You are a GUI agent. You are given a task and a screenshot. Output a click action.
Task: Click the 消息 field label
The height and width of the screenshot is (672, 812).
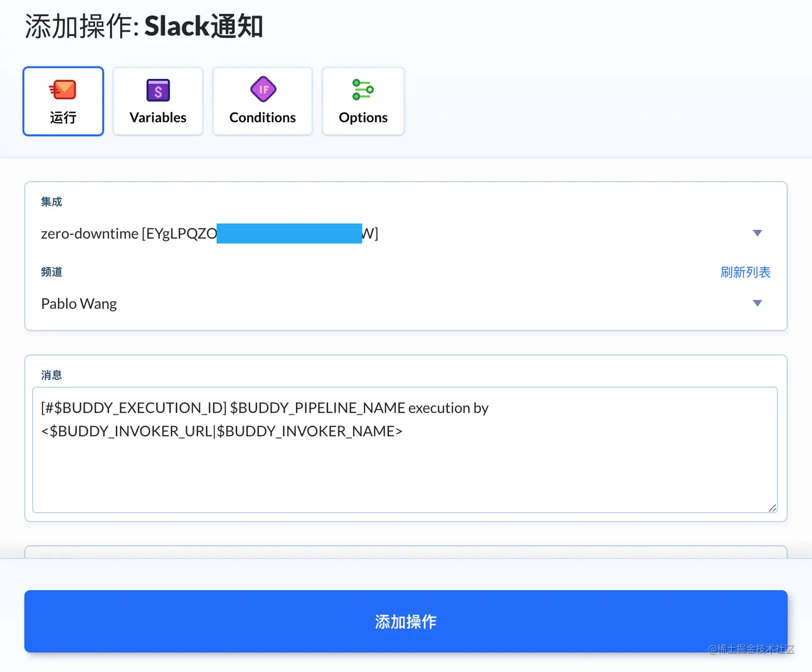(52, 375)
